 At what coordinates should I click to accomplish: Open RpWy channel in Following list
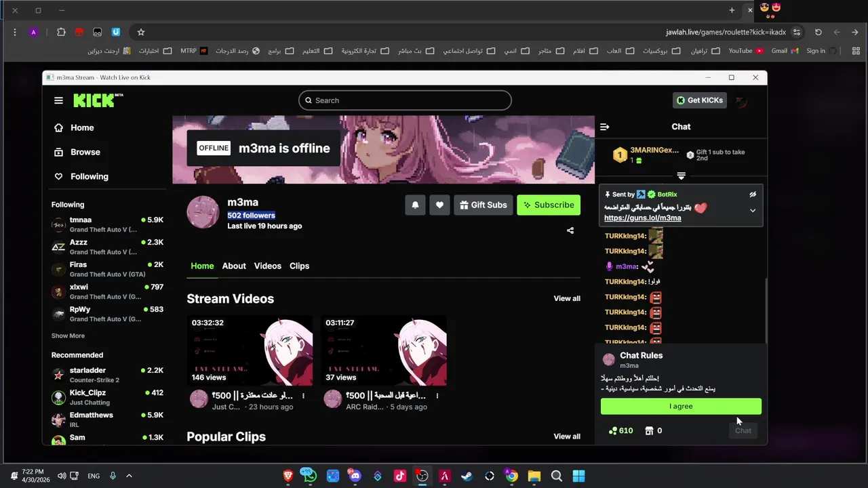pos(108,314)
